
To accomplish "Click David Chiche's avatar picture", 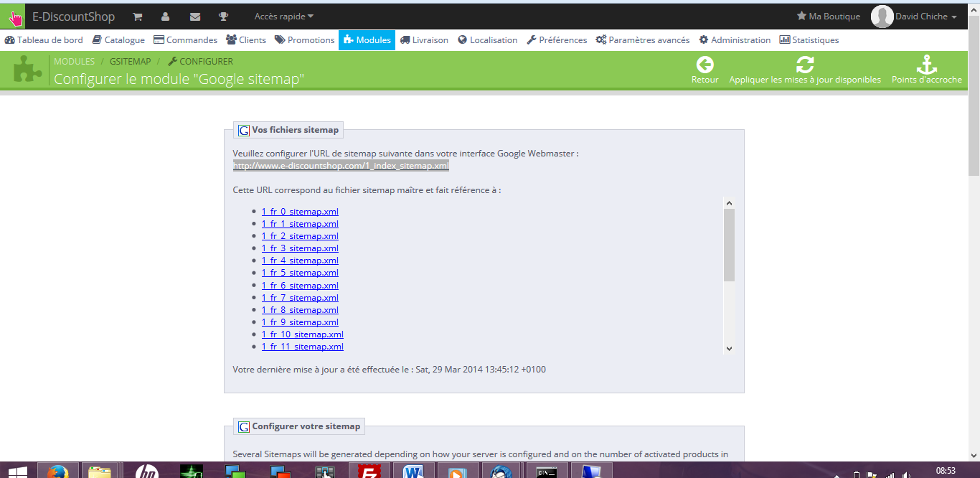I will 882,17.
